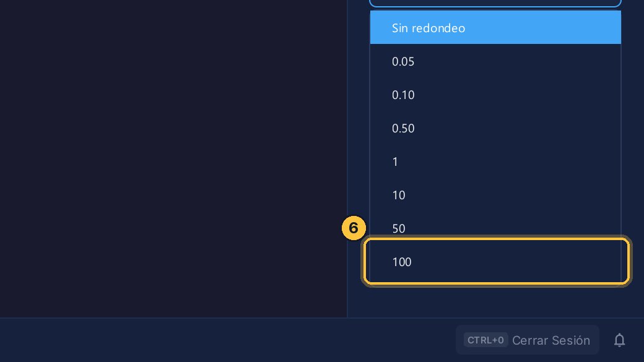Image resolution: width=644 pixels, height=362 pixels.
Task: Open the notifications bell
Action: [x=619, y=340]
